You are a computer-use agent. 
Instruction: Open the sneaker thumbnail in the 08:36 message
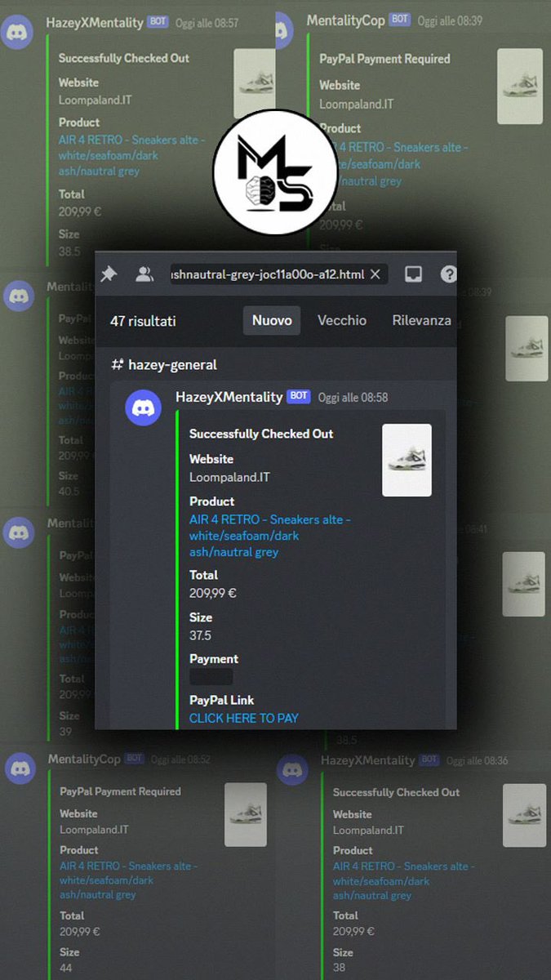(524, 815)
